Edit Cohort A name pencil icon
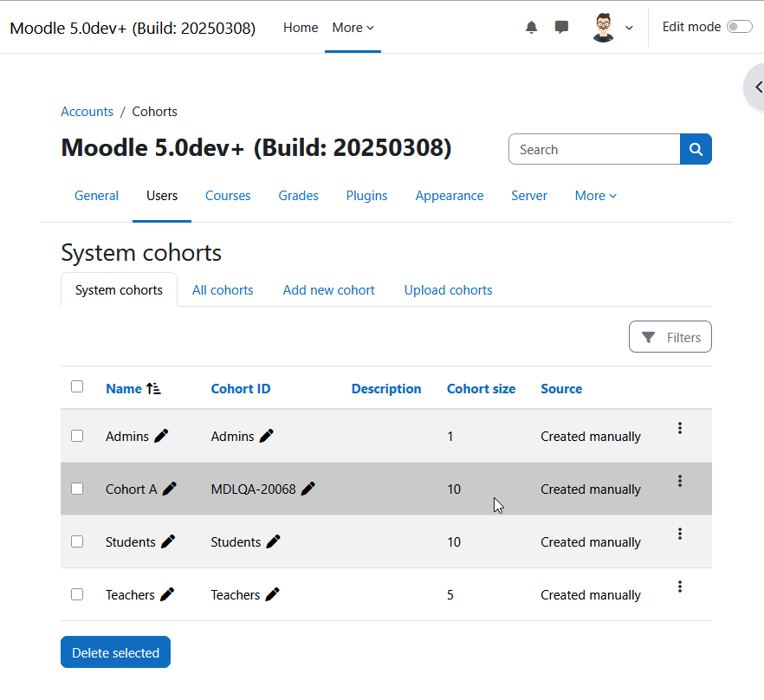Screen dimensions: 764x700 pos(170,489)
